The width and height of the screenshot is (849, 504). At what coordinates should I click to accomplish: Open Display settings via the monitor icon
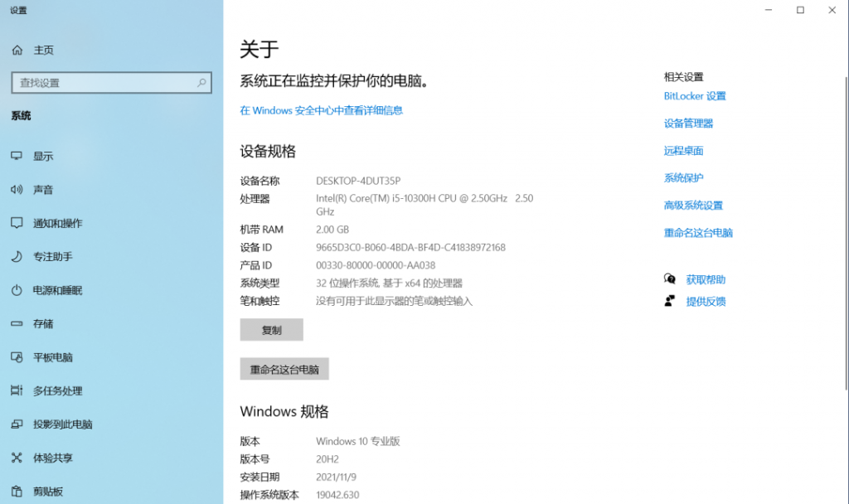(17, 156)
